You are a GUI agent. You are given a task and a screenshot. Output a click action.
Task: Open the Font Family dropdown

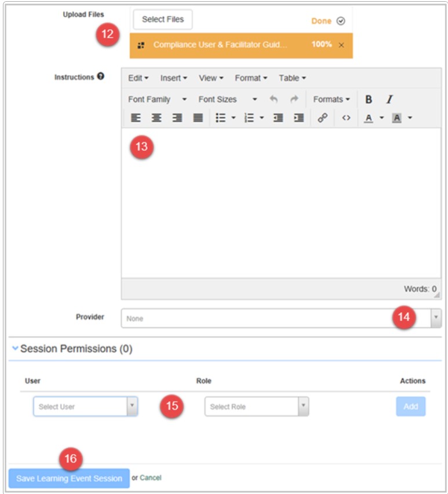[x=157, y=100]
